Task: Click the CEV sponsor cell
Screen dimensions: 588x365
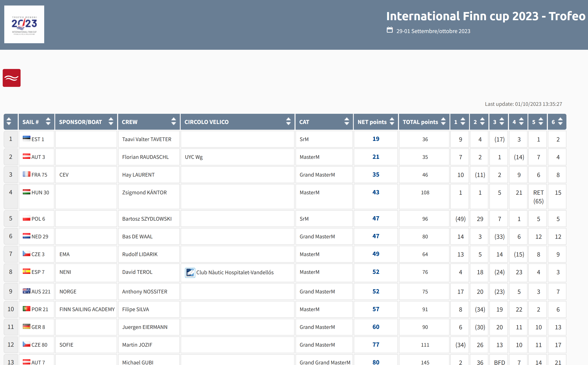Action: click(86, 175)
